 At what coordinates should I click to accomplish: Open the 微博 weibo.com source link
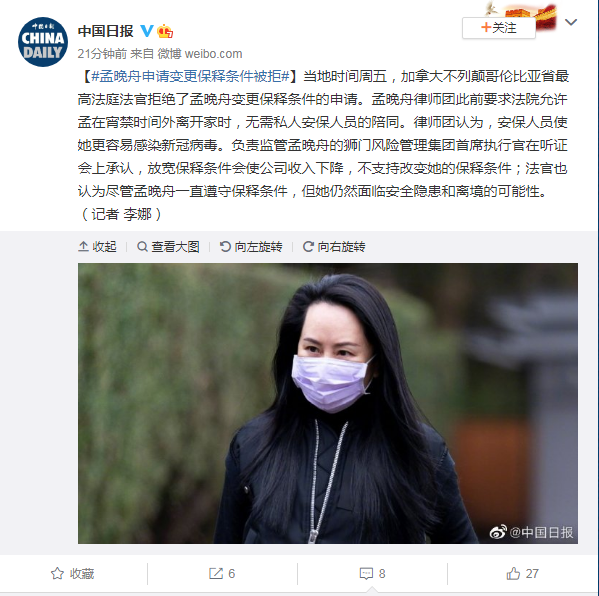200,53
